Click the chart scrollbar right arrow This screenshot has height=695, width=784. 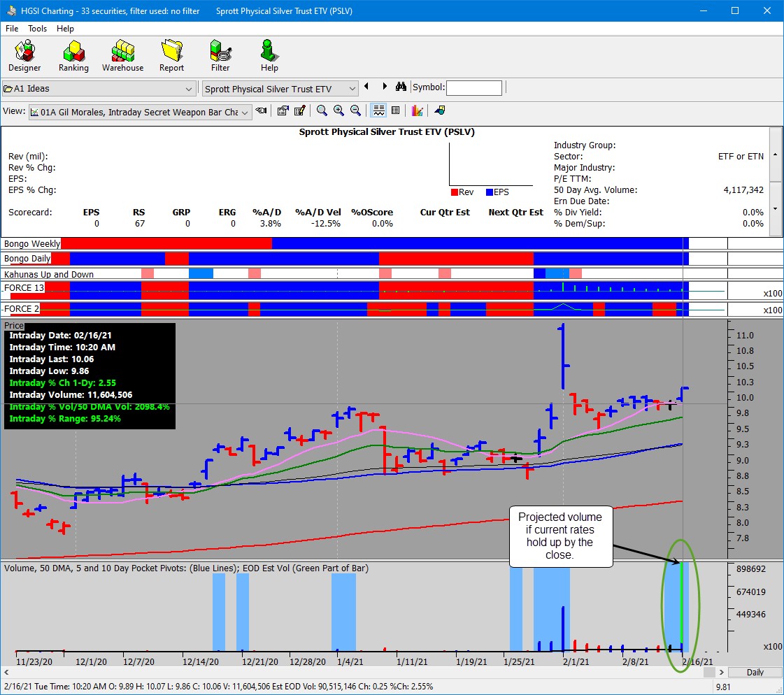click(722, 673)
